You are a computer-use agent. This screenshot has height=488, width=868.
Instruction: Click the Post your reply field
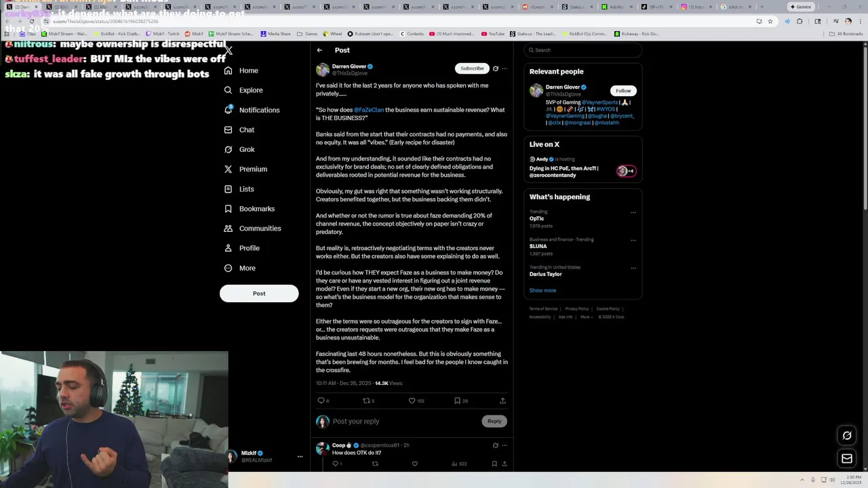tap(405, 422)
